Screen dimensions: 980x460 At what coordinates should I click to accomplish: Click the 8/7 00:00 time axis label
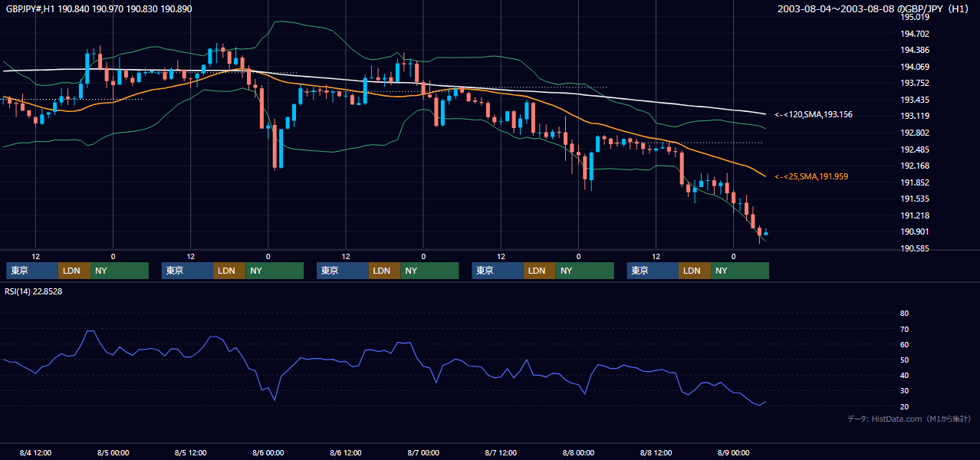point(423,453)
